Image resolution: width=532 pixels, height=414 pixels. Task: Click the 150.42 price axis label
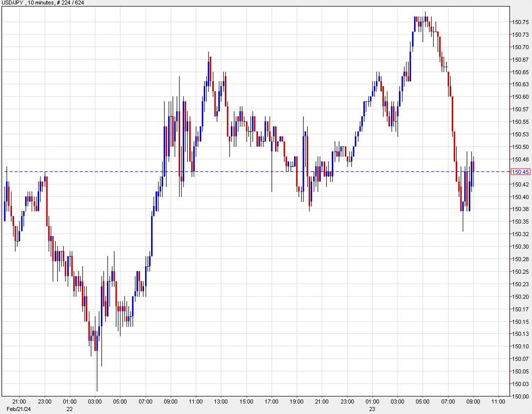pyautogui.click(x=521, y=184)
